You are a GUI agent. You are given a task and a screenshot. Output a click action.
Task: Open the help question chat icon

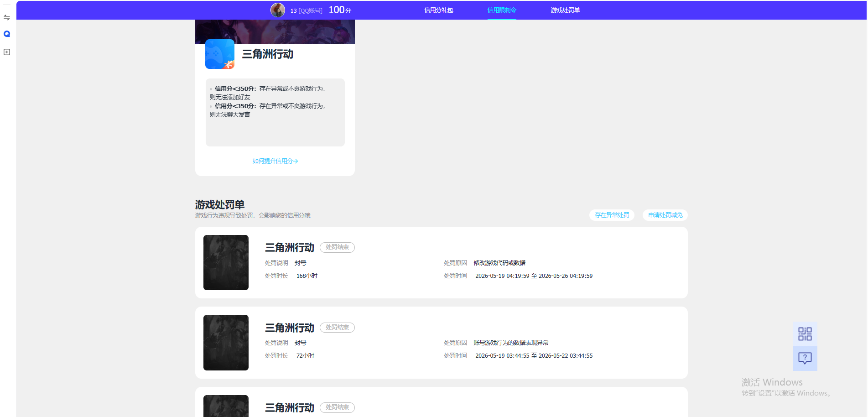coord(805,359)
